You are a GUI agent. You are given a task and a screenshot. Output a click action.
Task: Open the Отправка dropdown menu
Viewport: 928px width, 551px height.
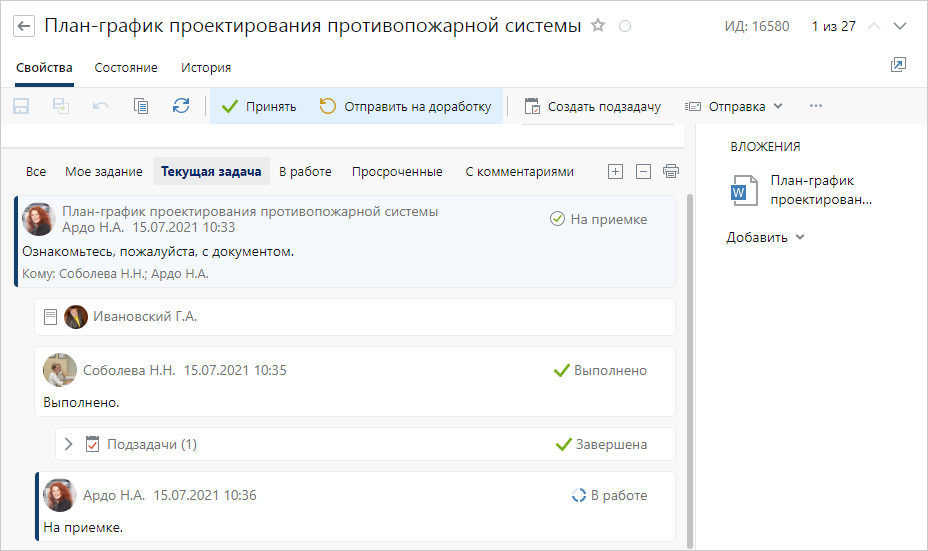(x=734, y=106)
